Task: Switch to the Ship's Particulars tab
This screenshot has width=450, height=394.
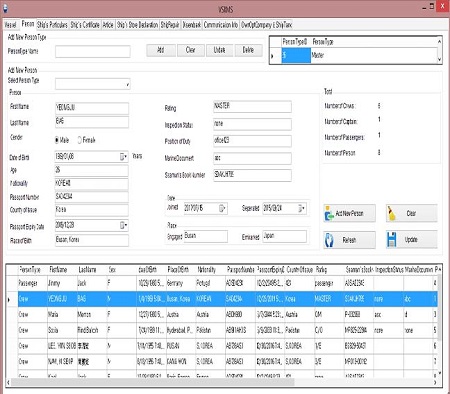Action: coord(52,25)
